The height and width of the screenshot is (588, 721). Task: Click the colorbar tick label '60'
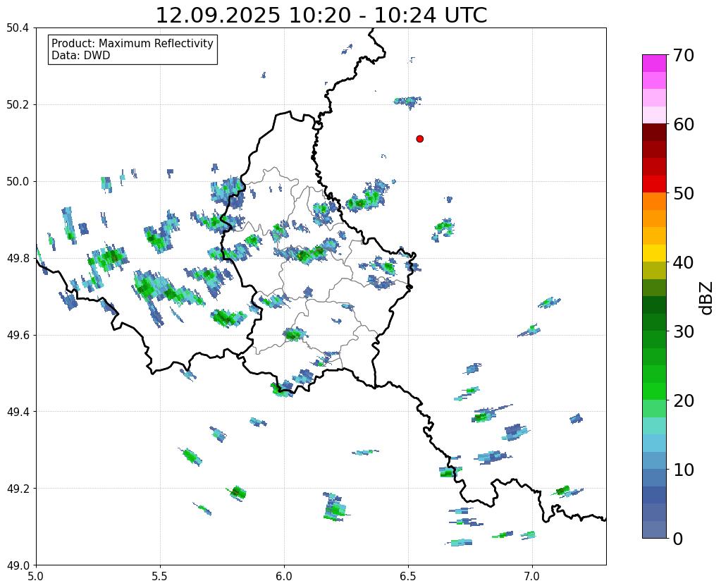coord(683,124)
